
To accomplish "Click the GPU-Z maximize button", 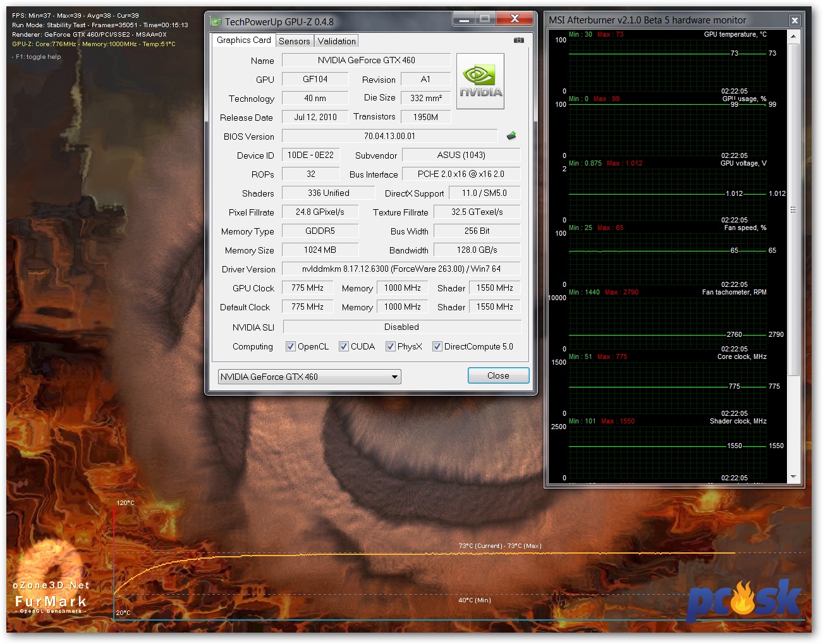I will [485, 19].
